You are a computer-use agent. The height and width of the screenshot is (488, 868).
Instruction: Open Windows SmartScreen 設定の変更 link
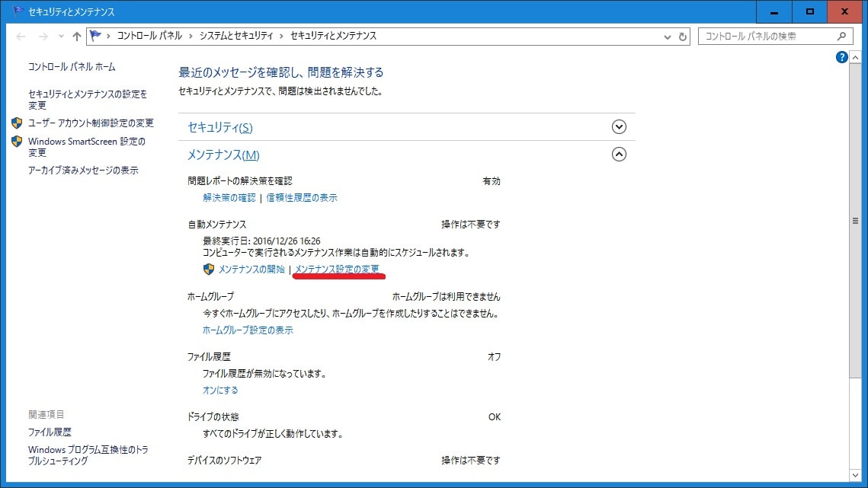(x=87, y=147)
